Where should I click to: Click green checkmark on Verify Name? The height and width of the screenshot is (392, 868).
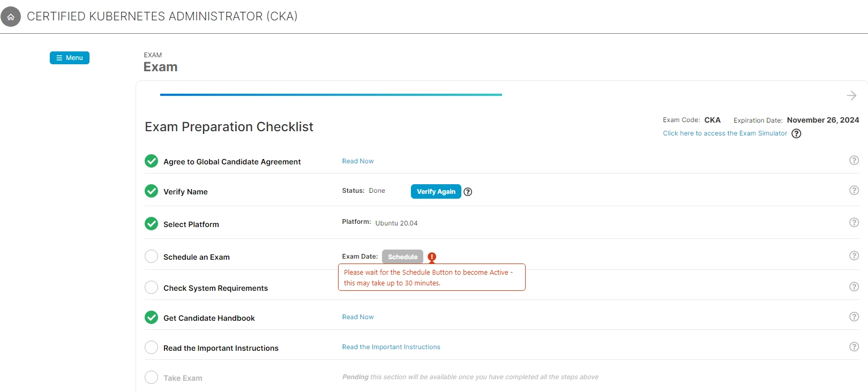coord(152,191)
